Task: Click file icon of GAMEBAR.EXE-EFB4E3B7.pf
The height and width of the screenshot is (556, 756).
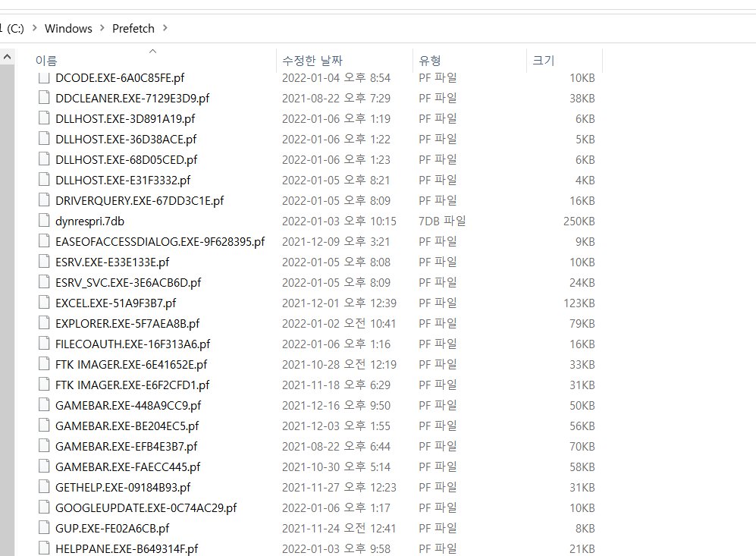Action: tap(44, 445)
